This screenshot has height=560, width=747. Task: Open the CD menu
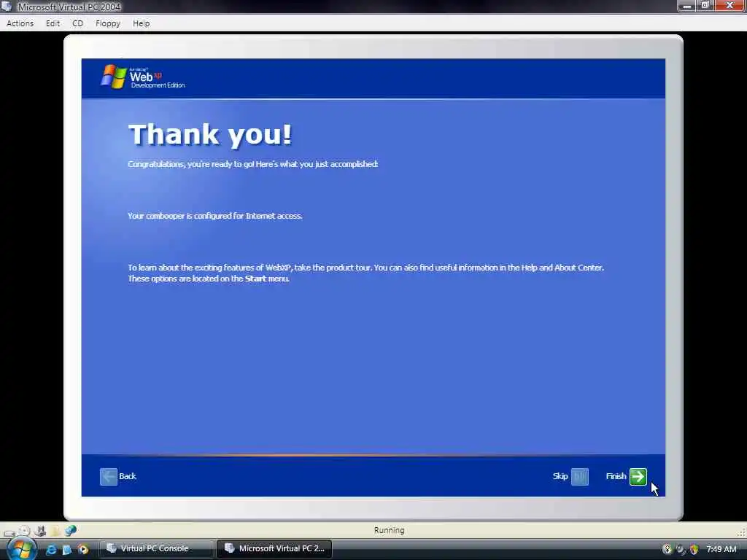point(77,23)
